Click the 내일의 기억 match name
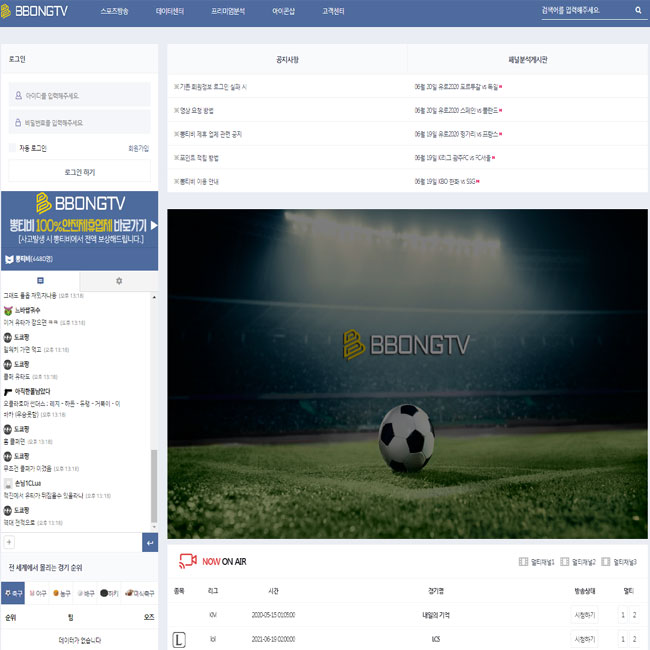Screen dimensions: 650x650 click(x=436, y=615)
